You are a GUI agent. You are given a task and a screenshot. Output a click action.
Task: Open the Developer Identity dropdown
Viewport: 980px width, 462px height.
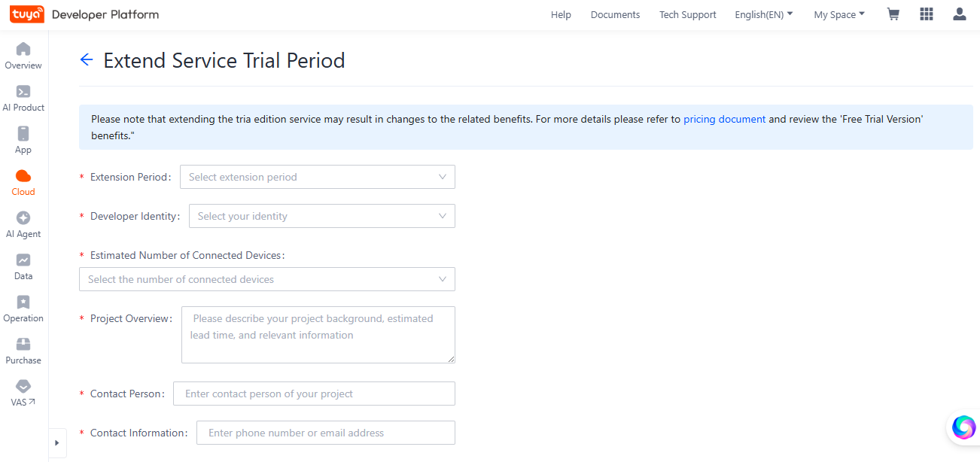click(322, 216)
